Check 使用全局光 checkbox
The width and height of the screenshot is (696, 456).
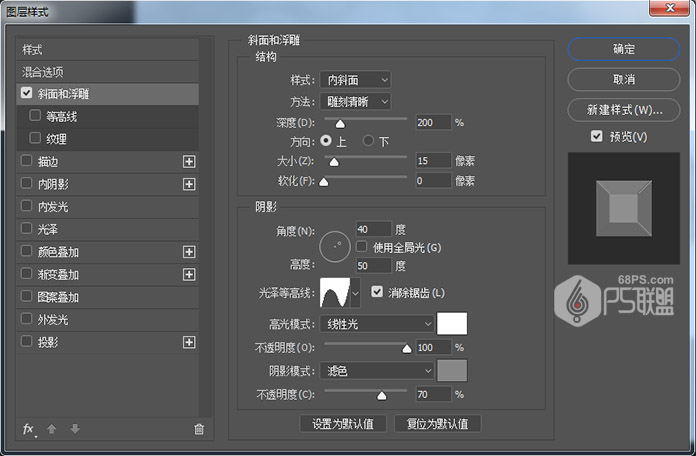[362, 246]
